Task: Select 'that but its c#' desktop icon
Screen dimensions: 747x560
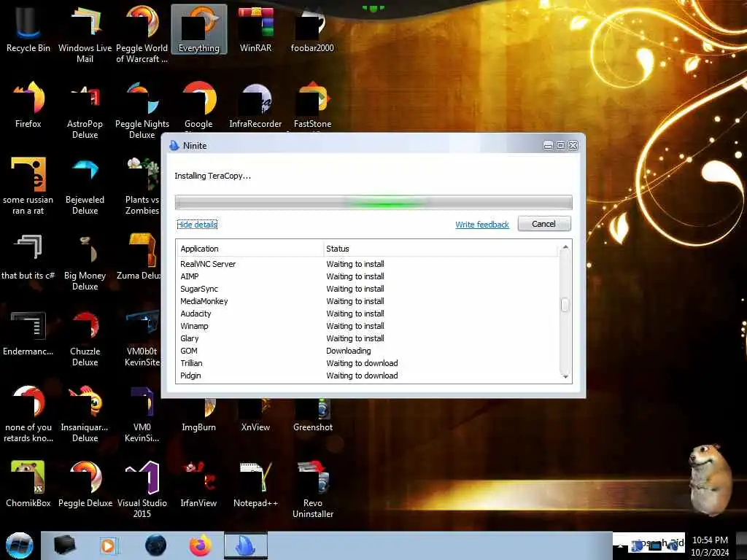Action: 28,257
